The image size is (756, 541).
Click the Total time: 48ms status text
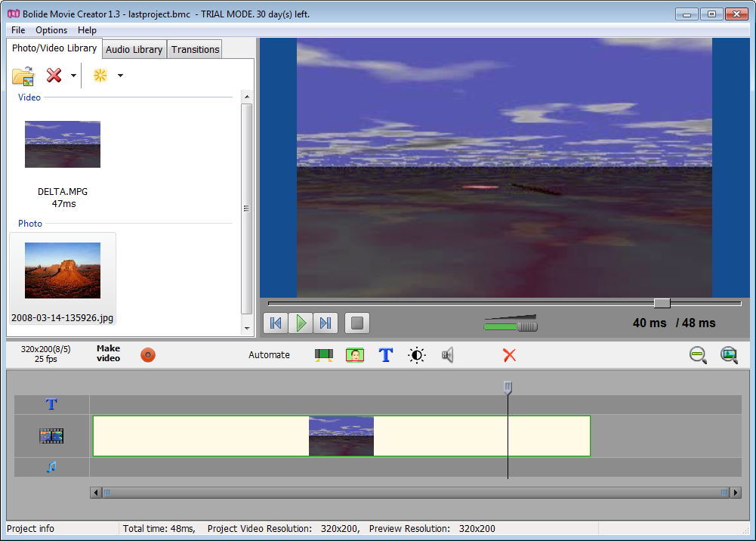click(159, 528)
